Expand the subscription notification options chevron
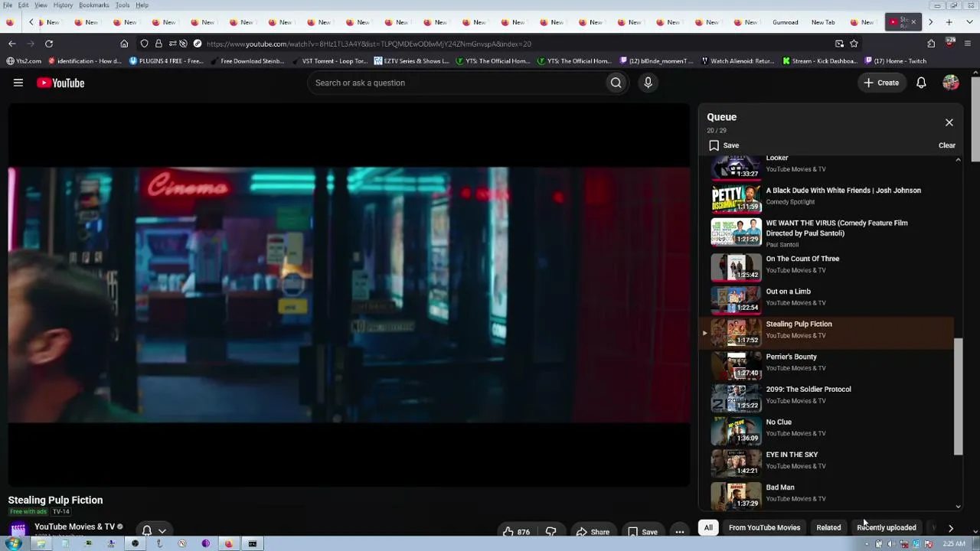Screen dimensions: 980x551 (x=162, y=531)
